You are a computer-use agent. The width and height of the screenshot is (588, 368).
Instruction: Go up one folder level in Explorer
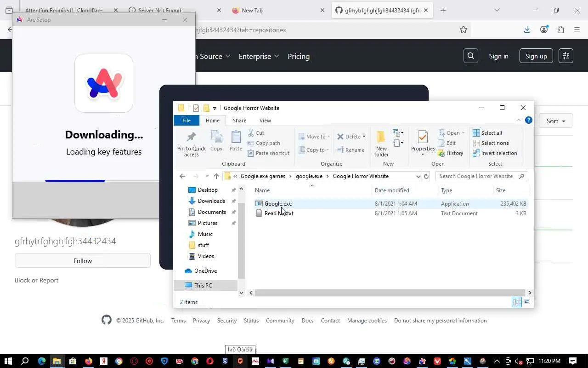pos(216,176)
